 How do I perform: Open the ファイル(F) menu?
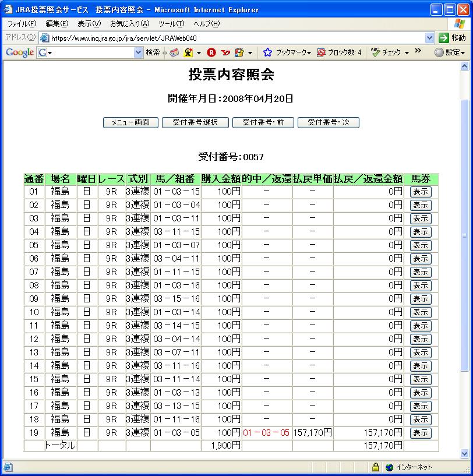pyautogui.click(x=22, y=24)
